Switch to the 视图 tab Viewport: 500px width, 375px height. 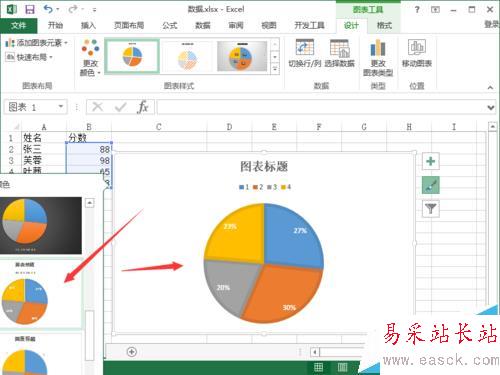pos(269,25)
